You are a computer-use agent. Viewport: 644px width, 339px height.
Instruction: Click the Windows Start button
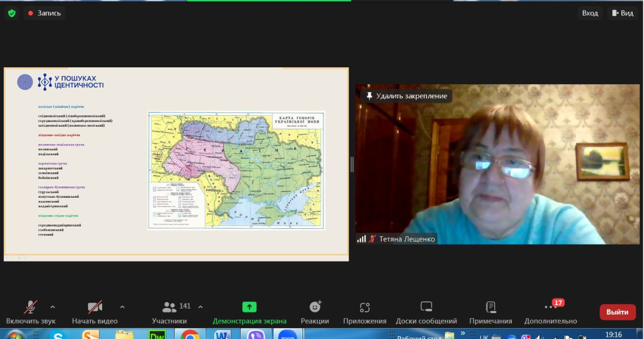[x=15, y=335]
